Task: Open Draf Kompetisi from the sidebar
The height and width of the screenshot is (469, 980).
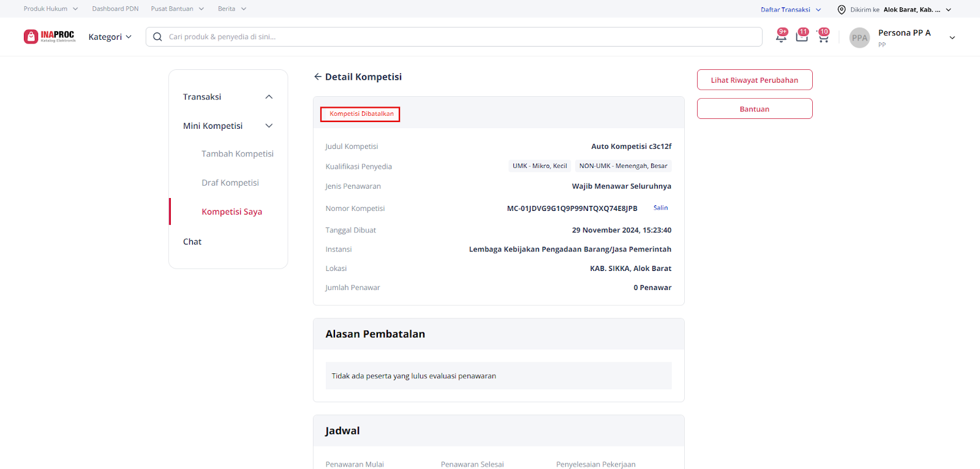Action: click(x=230, y=183)
